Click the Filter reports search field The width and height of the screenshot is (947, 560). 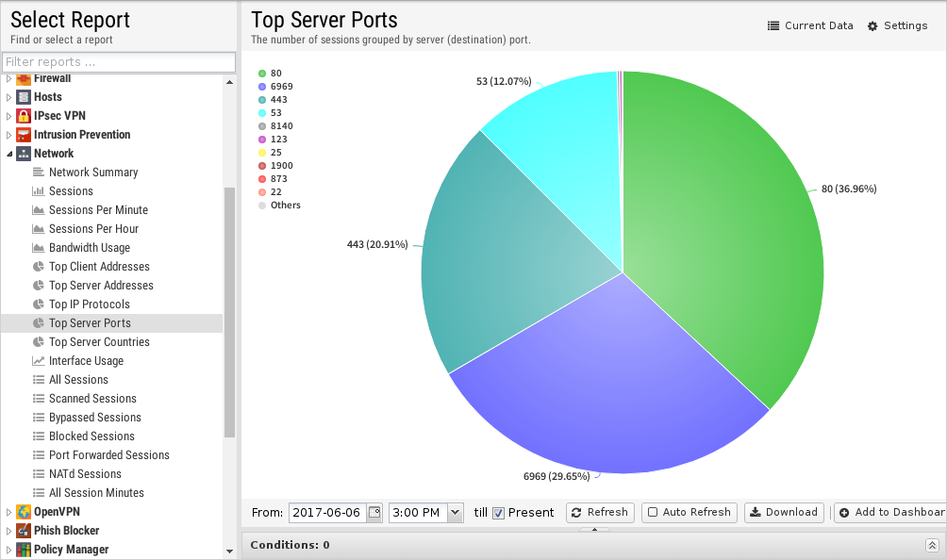(119, 62)
